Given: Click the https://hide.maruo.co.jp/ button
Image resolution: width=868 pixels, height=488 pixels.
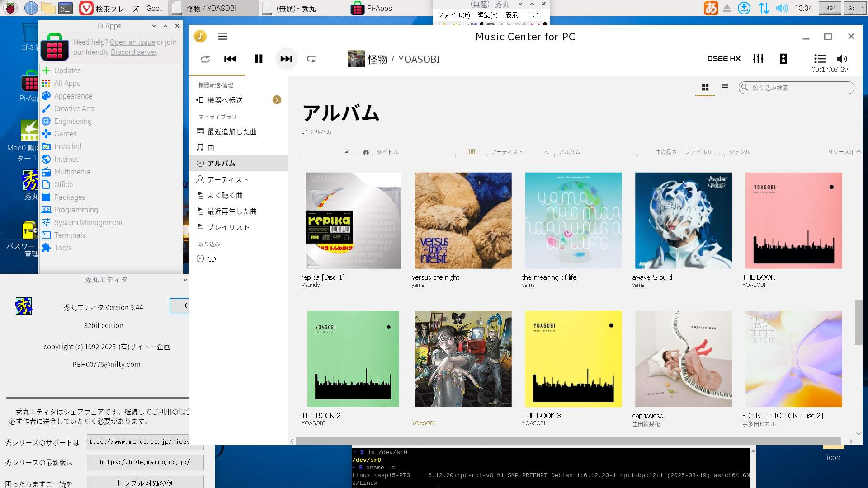Looking at the screenshot, I should click(x=145, y=462).
